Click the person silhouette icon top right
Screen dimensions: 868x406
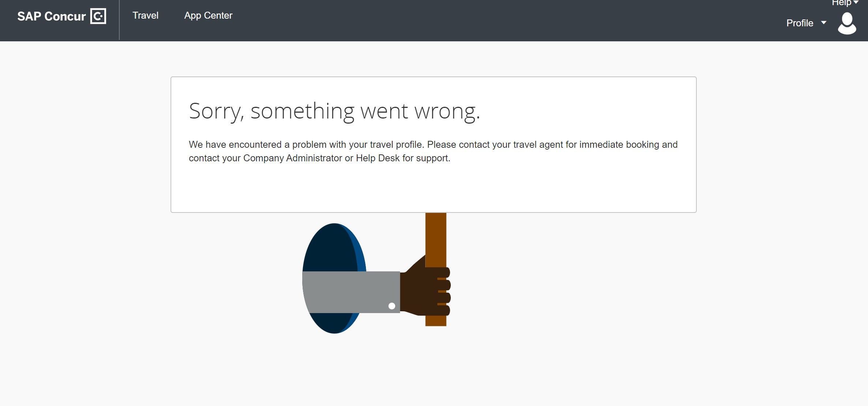(x=847, y=23)
